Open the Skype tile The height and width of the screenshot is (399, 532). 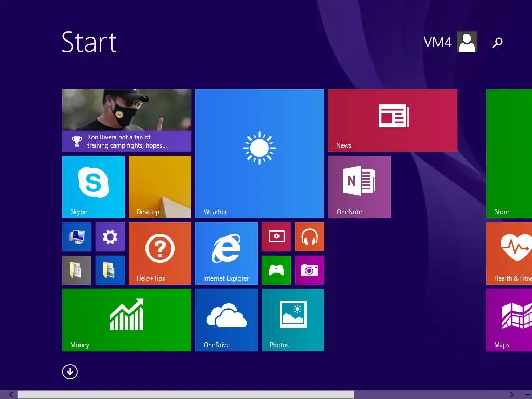pos(94,187)
